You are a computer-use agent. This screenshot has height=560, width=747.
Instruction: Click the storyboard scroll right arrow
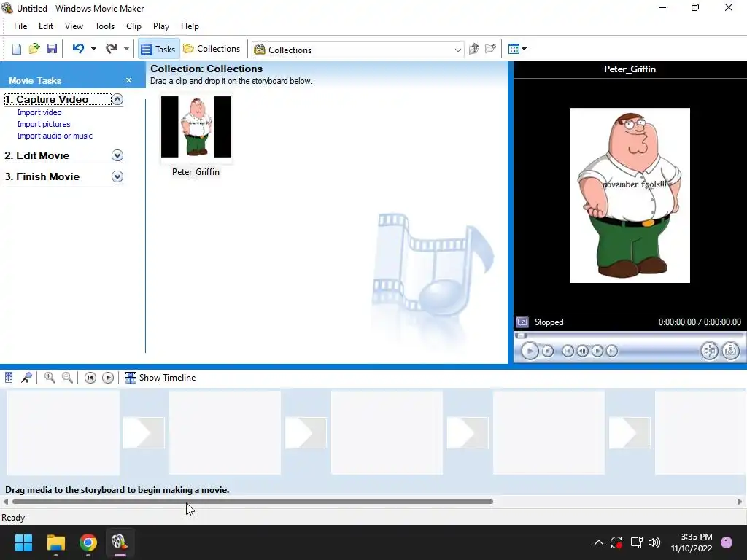pyautogui.click(x=740, y=502)
